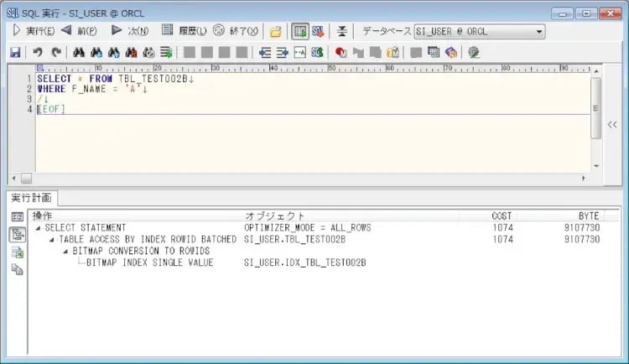This screenshot has height=364, width=629.
Task: Click the COST column header
Action: click(x=502, y=216)
